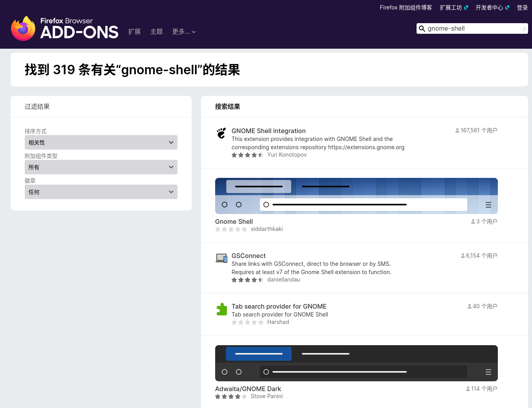Click the gnome-shell search input field
This screenshot has height=408, width=532.
[472, 29]
